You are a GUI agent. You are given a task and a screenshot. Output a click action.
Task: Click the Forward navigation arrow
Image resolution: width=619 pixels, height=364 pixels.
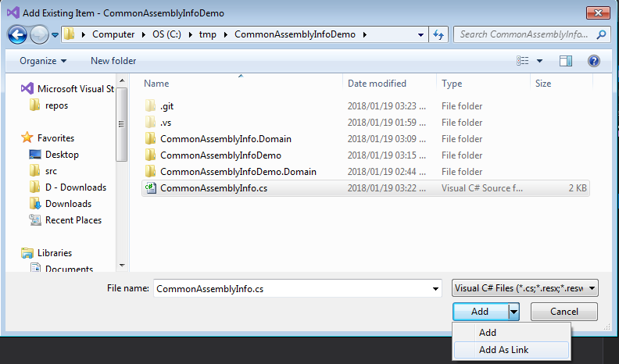tap(39, 34)
